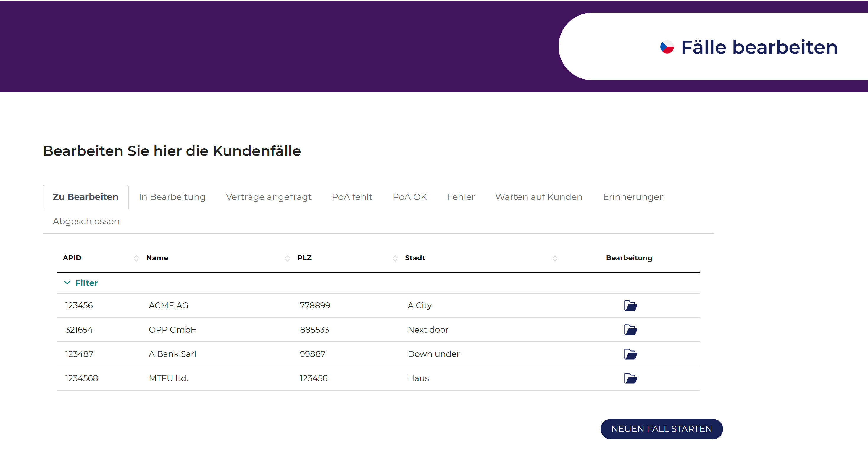868x461 pixels.
Task: Click the Czech flag language icon
Action: (667, 47)
